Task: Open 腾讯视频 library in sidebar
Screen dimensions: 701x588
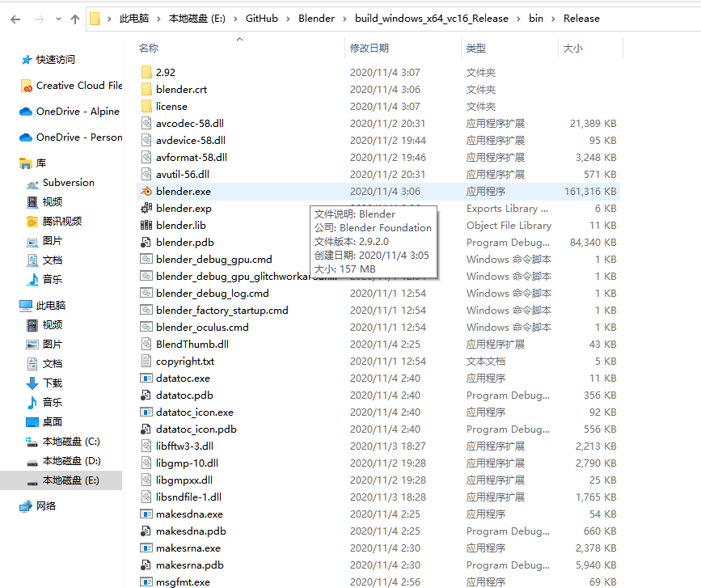Action: [x=62, y=222]
